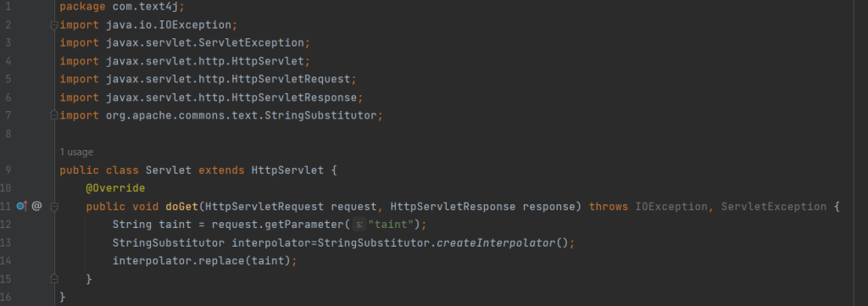
Task: Place cursor on interpolator.replace call
Action: [205, 260]
